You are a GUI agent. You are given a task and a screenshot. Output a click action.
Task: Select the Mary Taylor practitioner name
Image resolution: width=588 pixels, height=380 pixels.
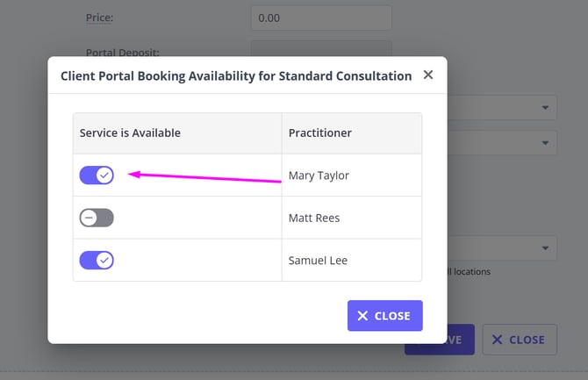319,176
